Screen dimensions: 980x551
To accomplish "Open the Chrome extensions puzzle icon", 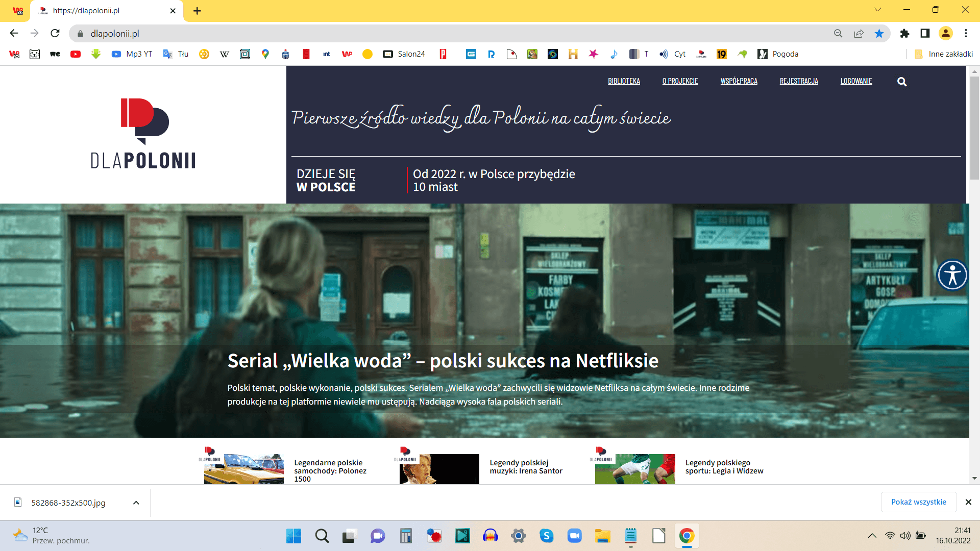I will click(x=904, y=34).
